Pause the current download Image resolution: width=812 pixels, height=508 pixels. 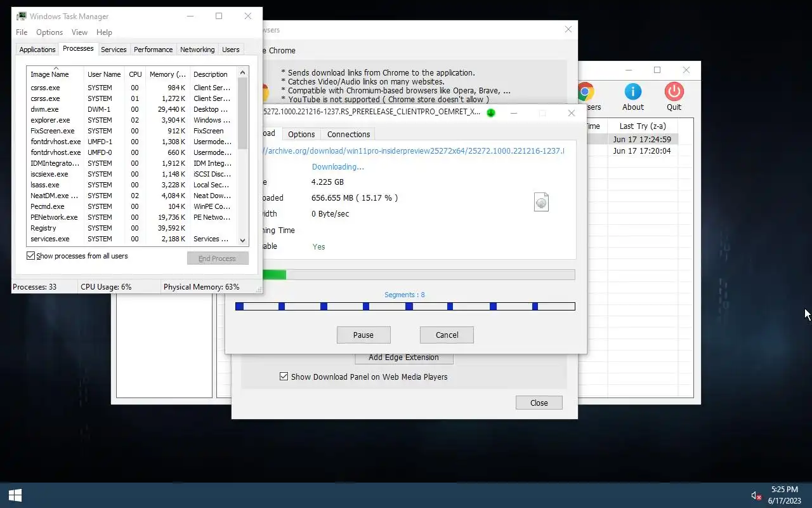(x=363, y=335)
